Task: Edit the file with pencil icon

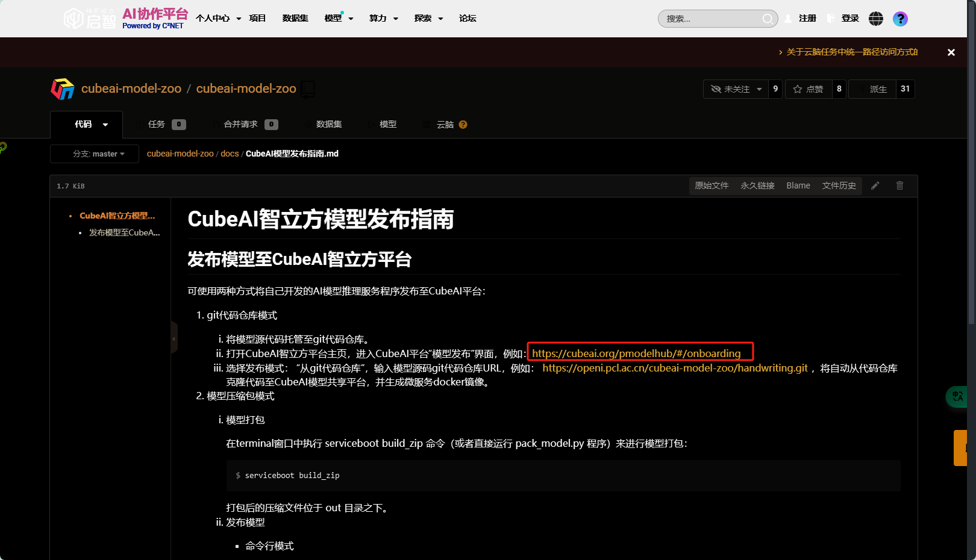Action: click(875, 185)
